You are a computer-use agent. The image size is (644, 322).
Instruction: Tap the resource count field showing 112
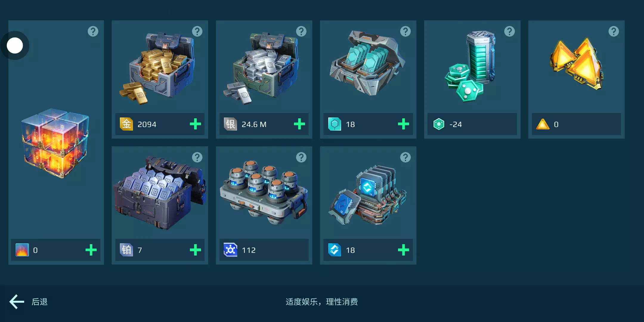pyautogui.click(x=264, y=250)
